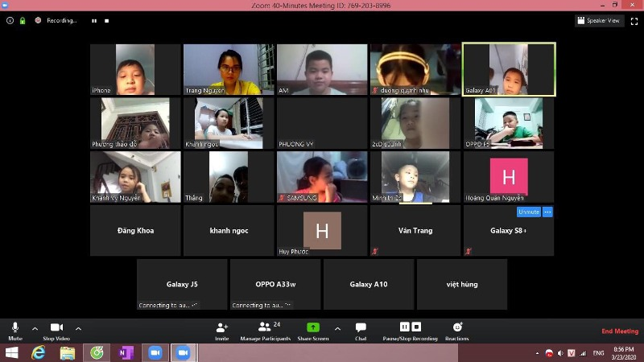The width and height of the screenshot is (644, 362).
Task: Expand audio options arrow beside Mute
Action: [x=35, y=328]
